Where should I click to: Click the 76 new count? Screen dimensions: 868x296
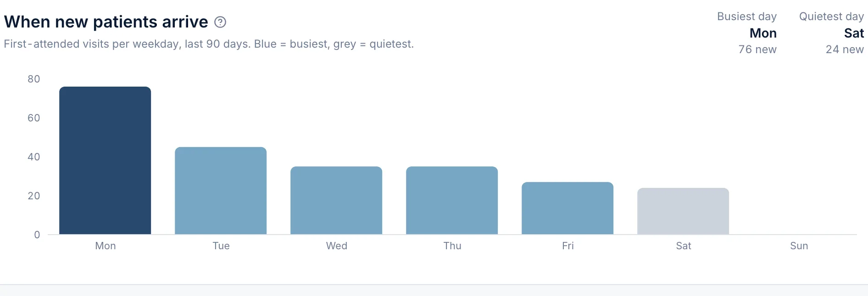pos(757,49)
